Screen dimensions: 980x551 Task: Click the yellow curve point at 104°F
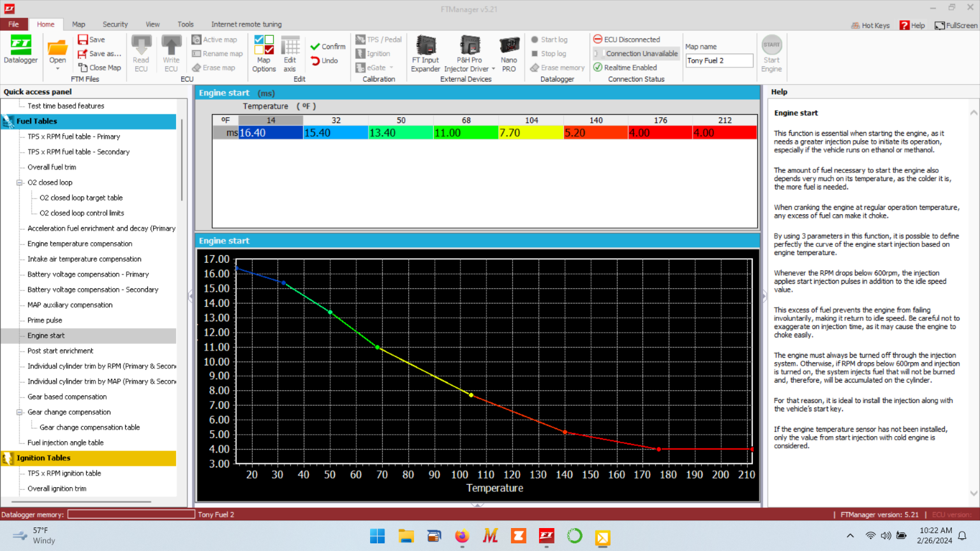(471, 395)
